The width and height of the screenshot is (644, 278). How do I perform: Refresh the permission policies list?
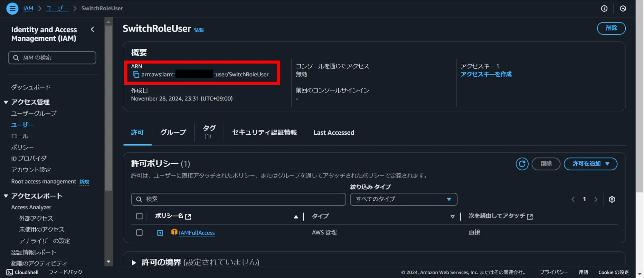click(x=522, y=164)
